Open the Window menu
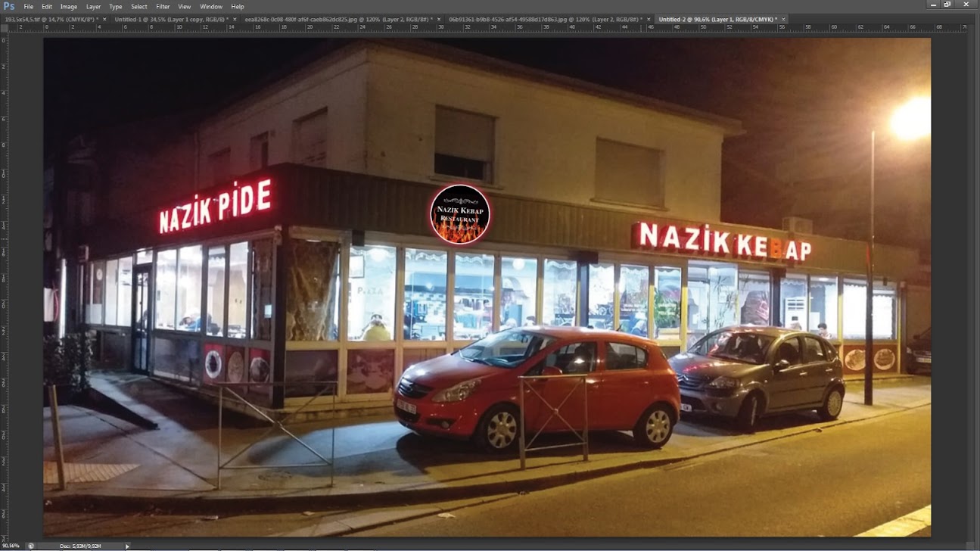The width and height of the screenshot is (980, 551). (211, 7)
